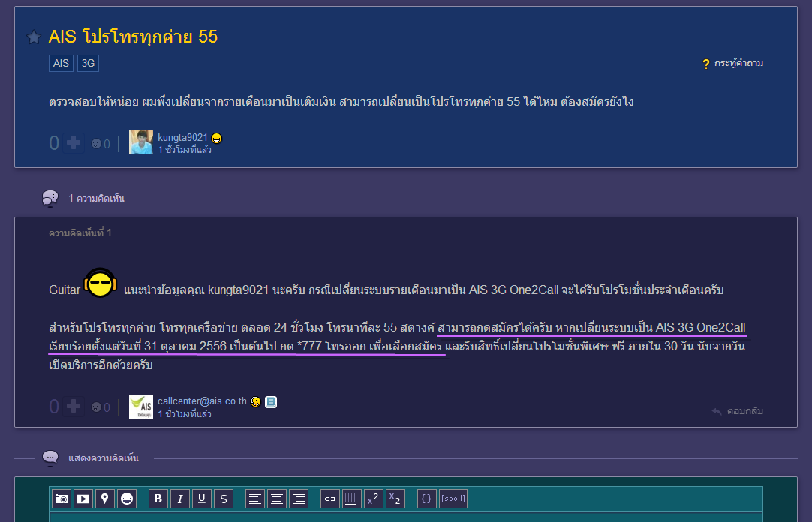Open kungta9021 profile avatar

point(141,142)
